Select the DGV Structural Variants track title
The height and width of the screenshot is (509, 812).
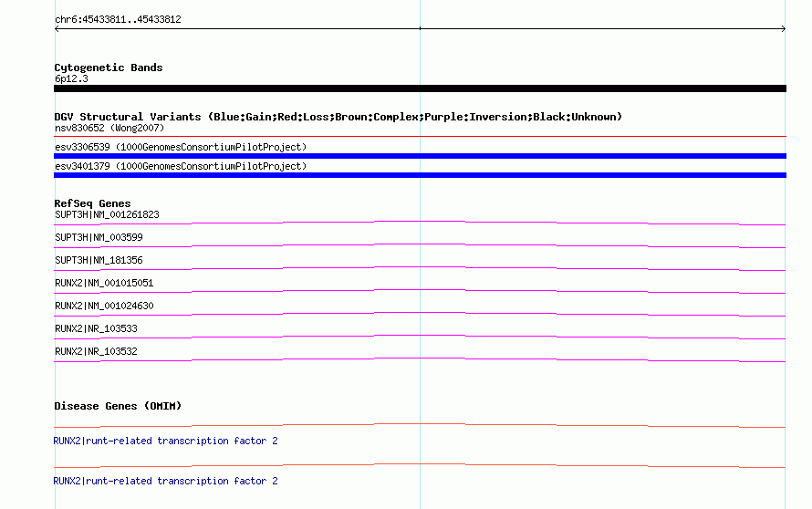click(x=338, y=117)
